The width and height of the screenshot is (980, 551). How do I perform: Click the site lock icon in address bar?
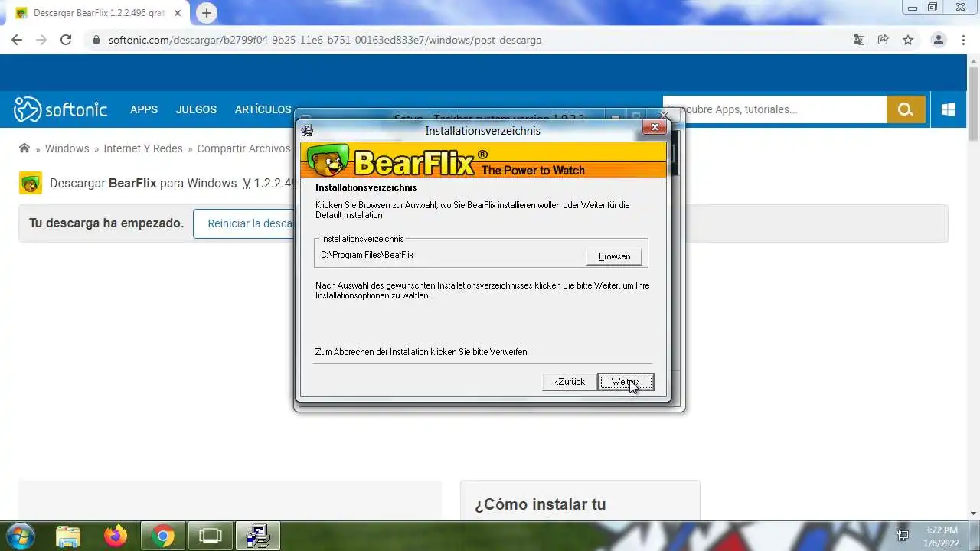pos(96,40)
